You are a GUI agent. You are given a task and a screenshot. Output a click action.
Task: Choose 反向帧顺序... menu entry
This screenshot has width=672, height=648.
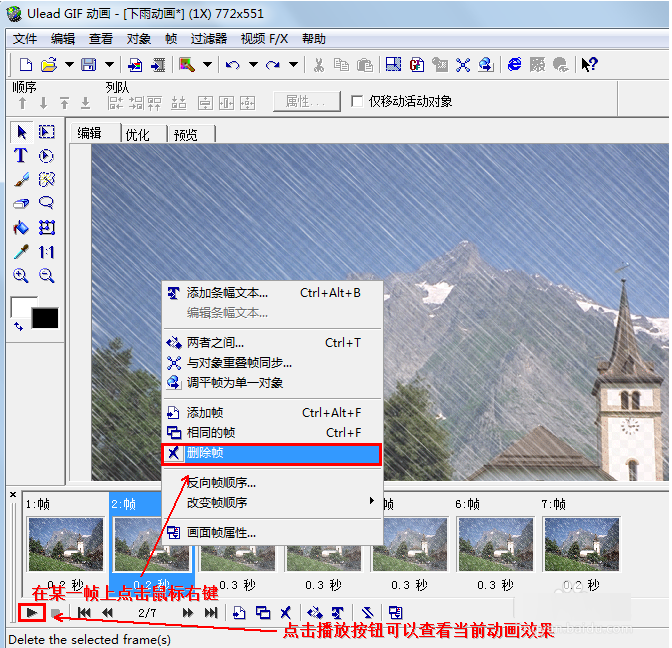point(272,483)
